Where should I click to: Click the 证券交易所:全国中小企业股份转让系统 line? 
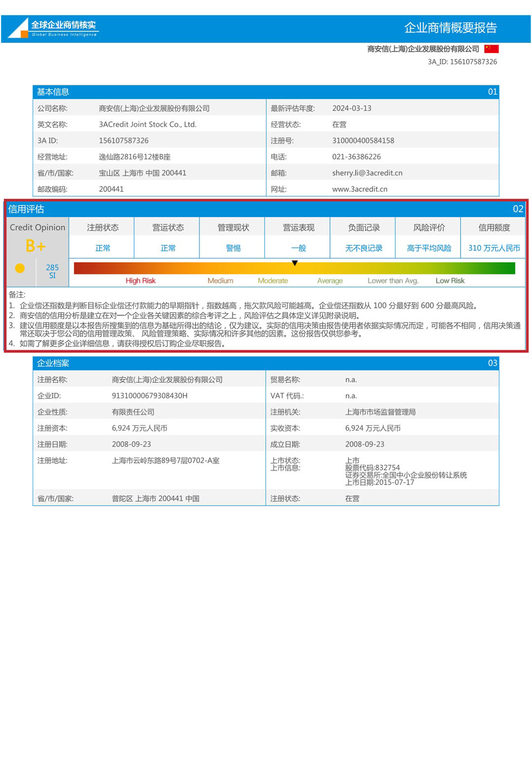406,475
